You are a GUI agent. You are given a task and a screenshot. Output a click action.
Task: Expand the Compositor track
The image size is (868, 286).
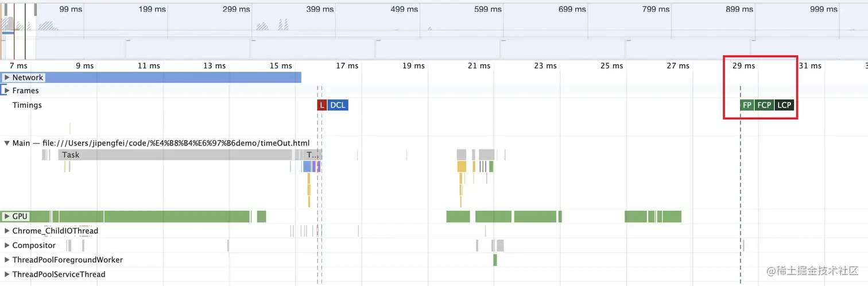coord(7,245)
